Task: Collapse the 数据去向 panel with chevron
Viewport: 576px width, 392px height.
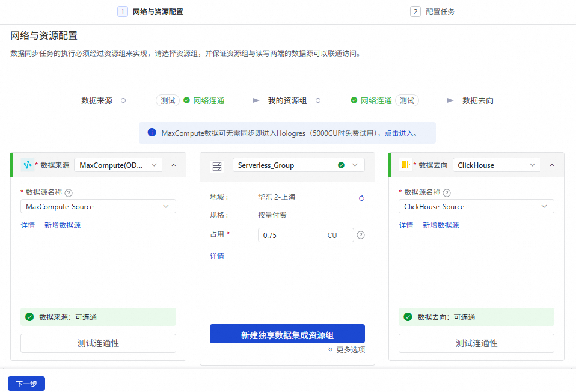Action: (x=552, y=165)
